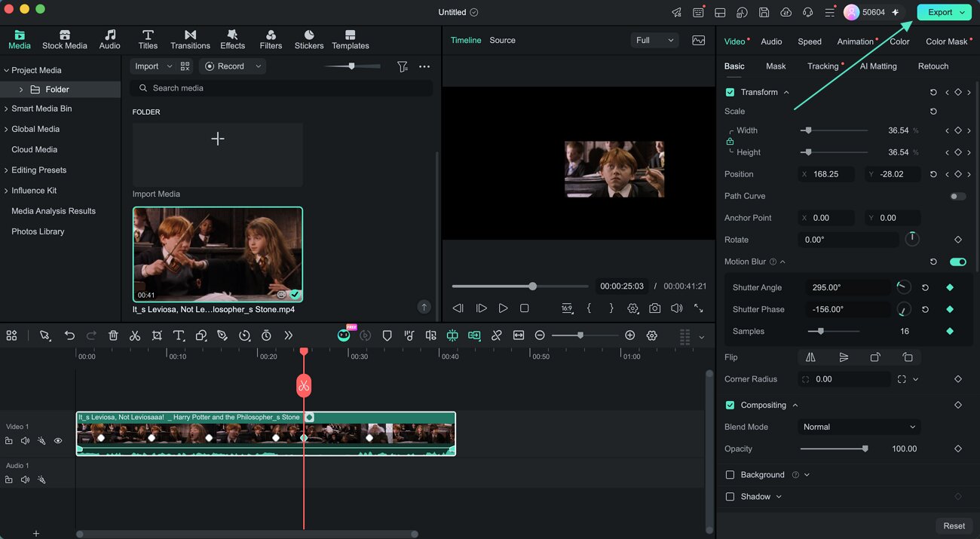Screen dimensions: 980x539
Task: Open the Transitions tab
Action: coord(190,40)
